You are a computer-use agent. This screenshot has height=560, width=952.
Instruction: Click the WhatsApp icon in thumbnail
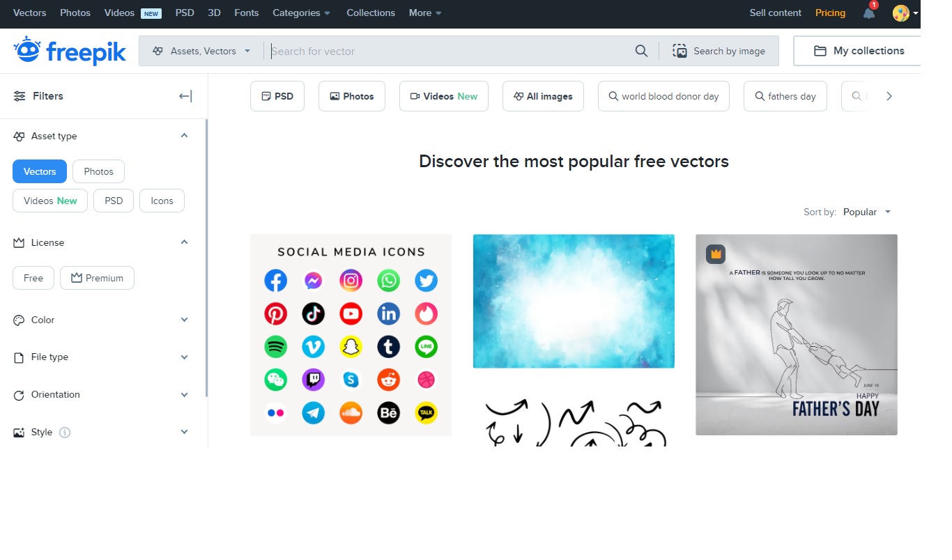pos(389,281)
